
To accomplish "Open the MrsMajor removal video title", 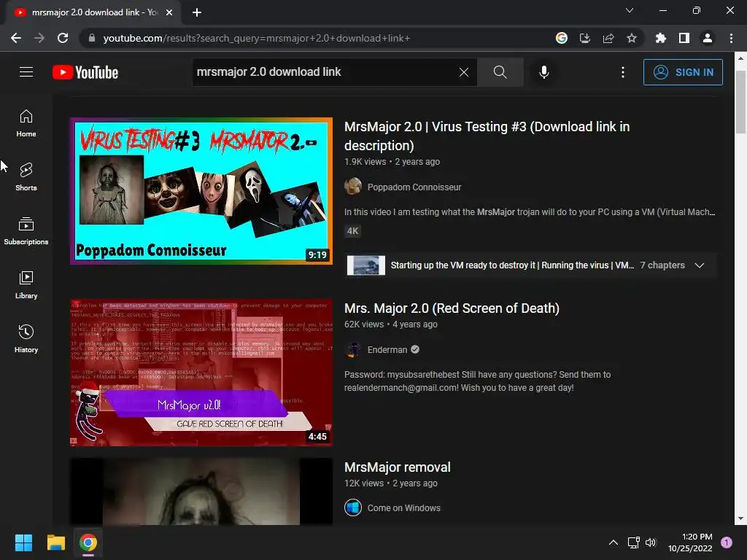I will (x=398, y=467).
